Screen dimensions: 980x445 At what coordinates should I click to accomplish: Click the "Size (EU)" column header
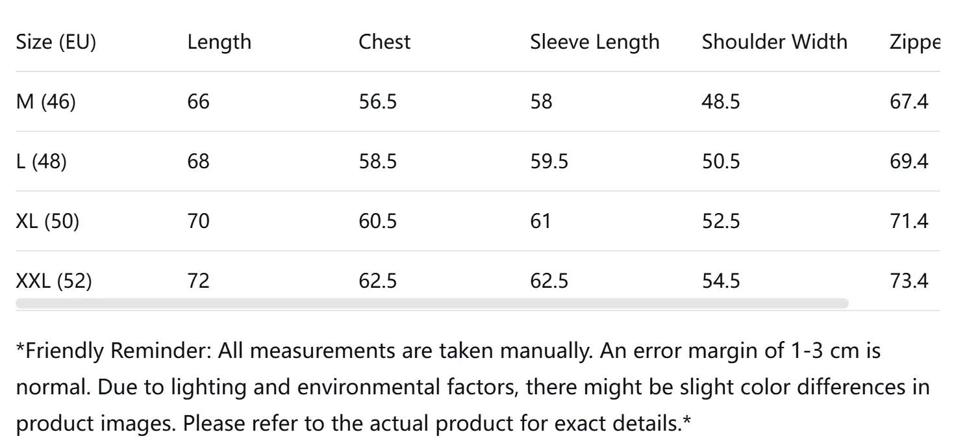pos(56,42)
